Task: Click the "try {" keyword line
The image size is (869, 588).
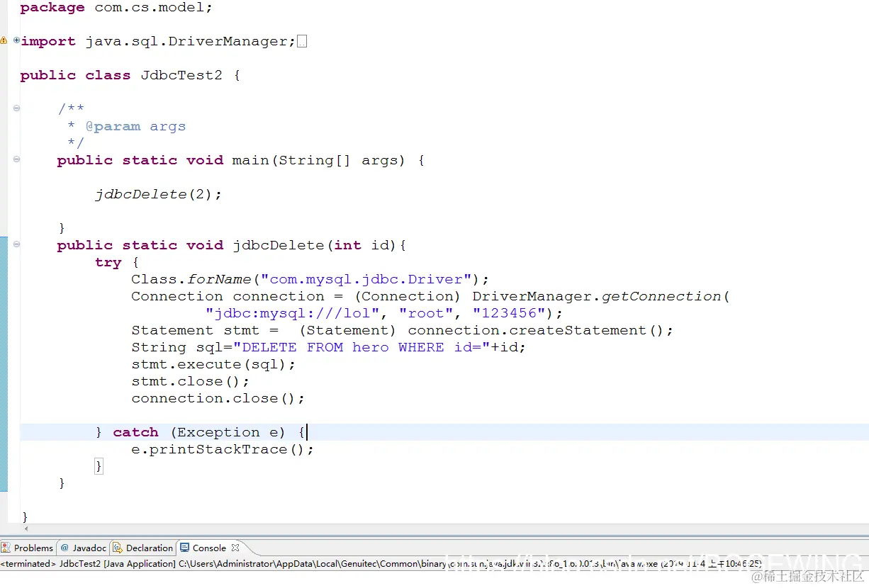Action: point(117,262)
